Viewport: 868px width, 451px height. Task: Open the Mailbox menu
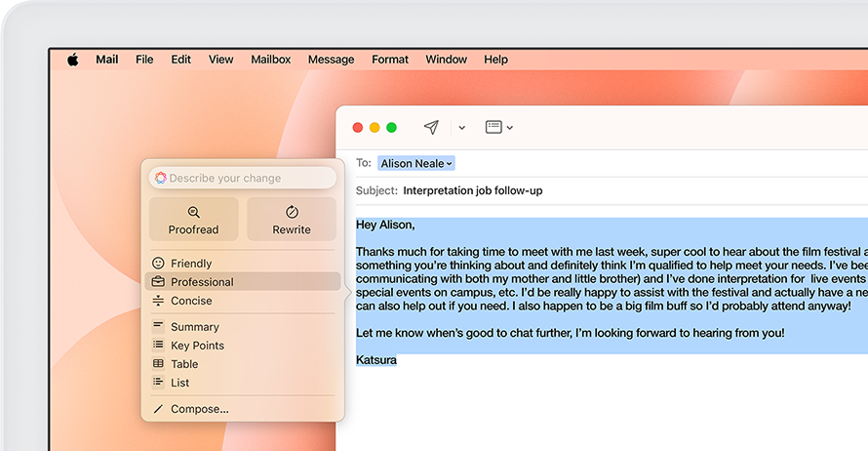click(270, 60)
